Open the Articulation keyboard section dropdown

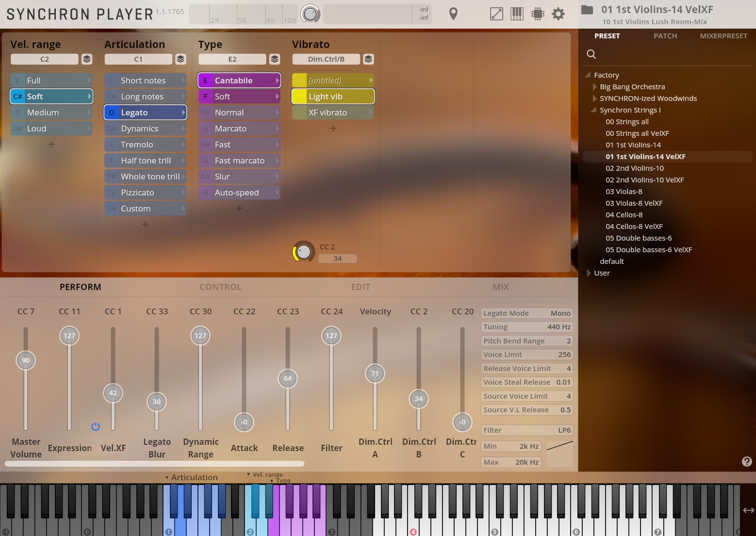(192, 477)
